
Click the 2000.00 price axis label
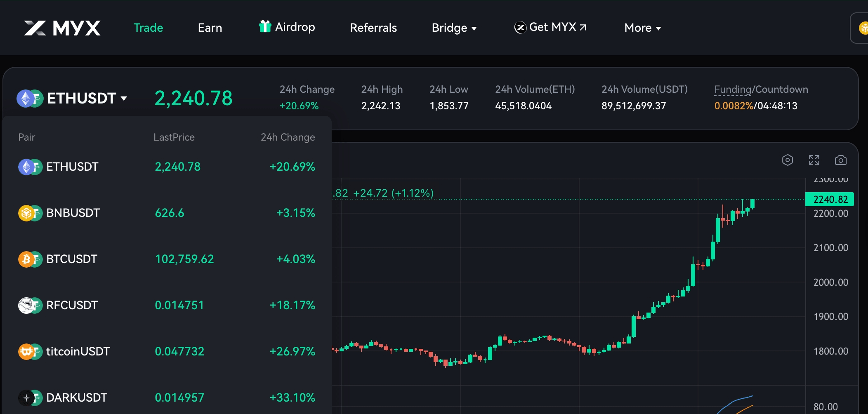830,282
